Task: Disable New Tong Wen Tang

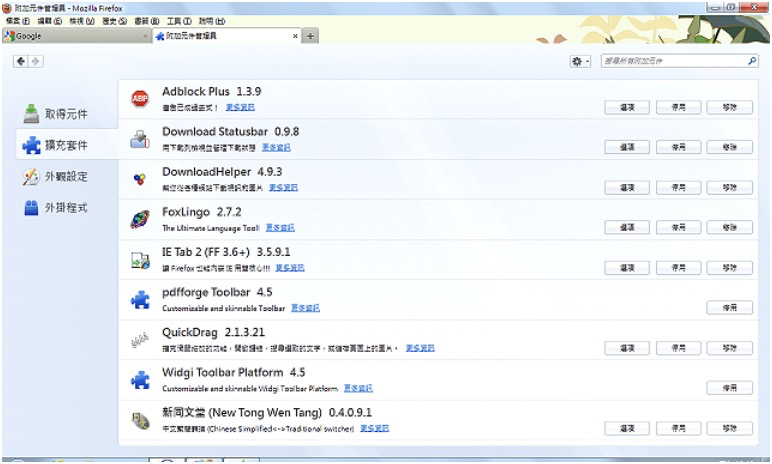Action: click(x=678, y=428)
